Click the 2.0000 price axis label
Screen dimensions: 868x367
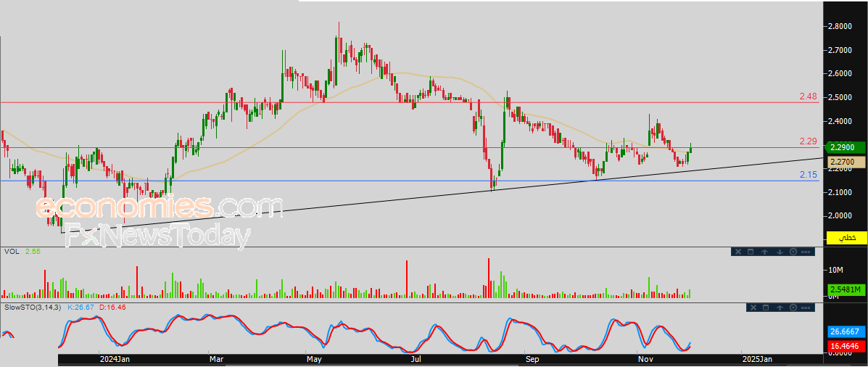click(x=840, y=215)
